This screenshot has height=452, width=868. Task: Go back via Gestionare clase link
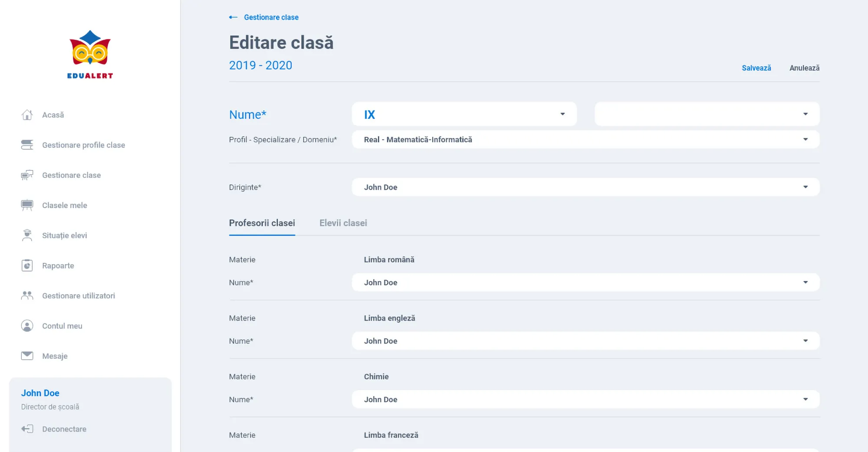[x=271, y=17]
